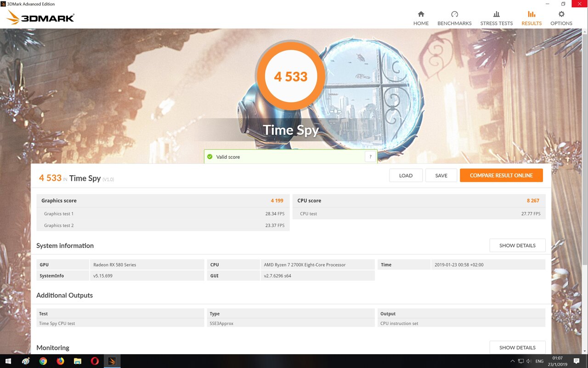Open the OPTIONS tab
Screen dimensions: 588x368
tap(561, 18)
